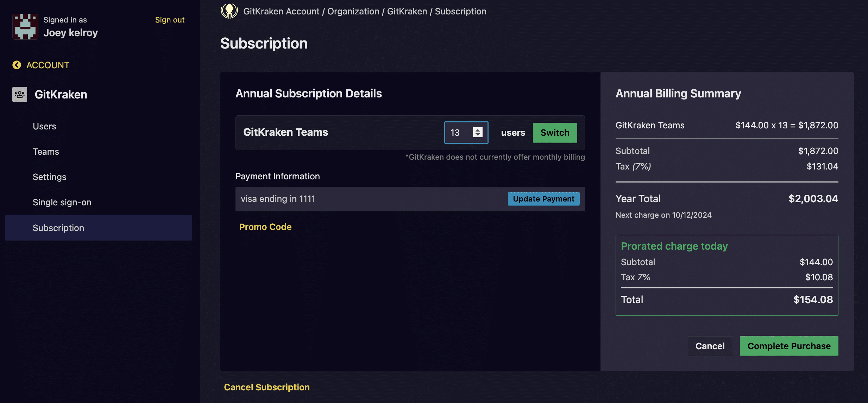Go to the Settings sidebar item
Screen dimensions: 868x403
pos(49,177)
